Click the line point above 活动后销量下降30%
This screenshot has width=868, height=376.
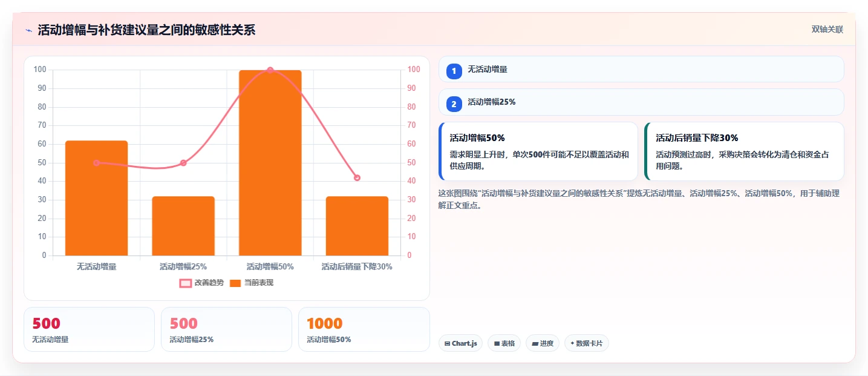coord(357,177)
